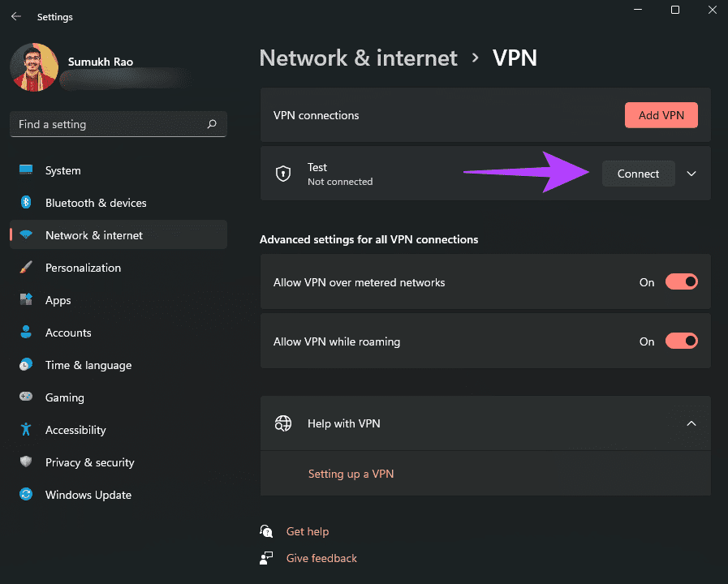Screen dimensions: 728x584
Task: Click the Time & language clock icon
Action: click(26, 364)
